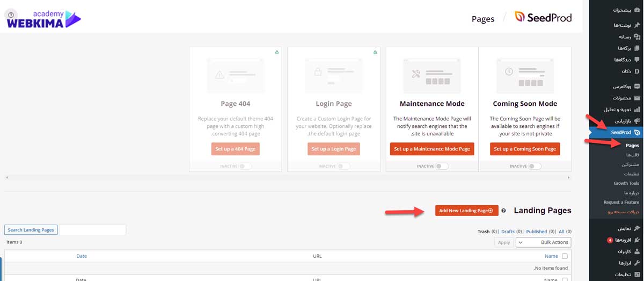The image size is (644, 281).
Task: Click the SeedProd leaf icon in sidebar
Action: (x=636, y=132)
